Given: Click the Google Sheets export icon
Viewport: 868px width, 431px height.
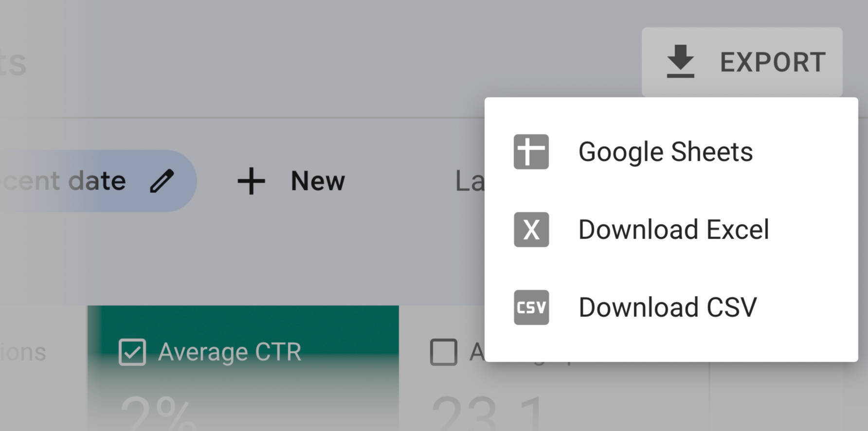Looking at the screenshot, I should point(530,152).
